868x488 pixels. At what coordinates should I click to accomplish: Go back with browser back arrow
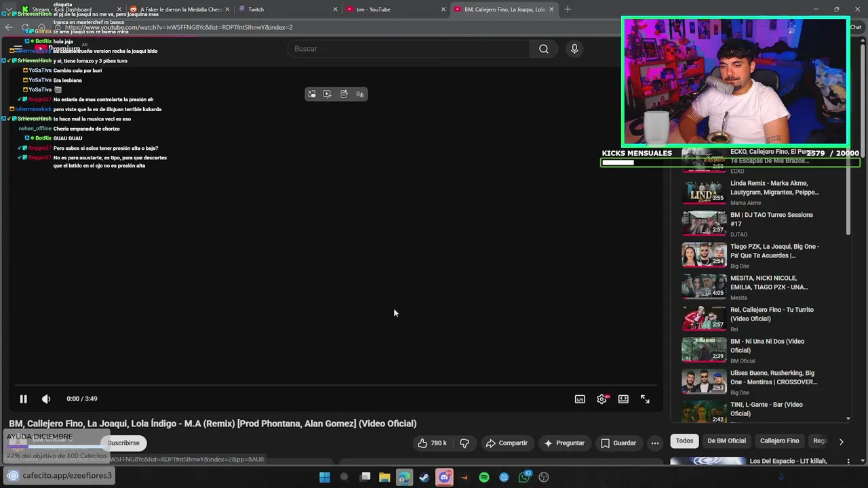click(x=9, y=28)
